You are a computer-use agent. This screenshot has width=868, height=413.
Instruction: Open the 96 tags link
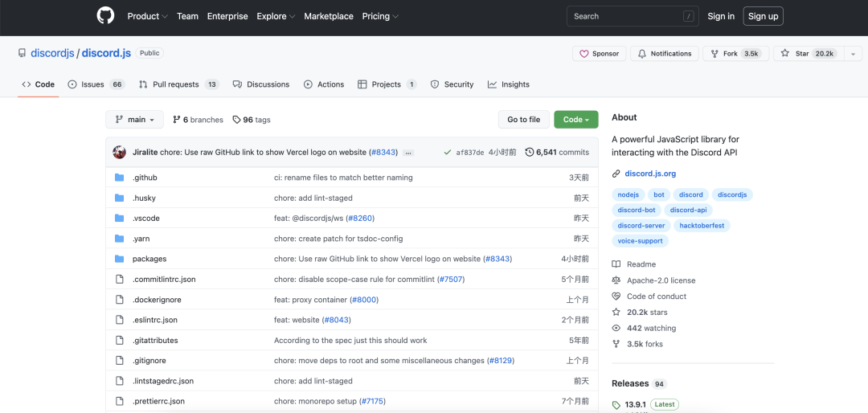(252, 120)
